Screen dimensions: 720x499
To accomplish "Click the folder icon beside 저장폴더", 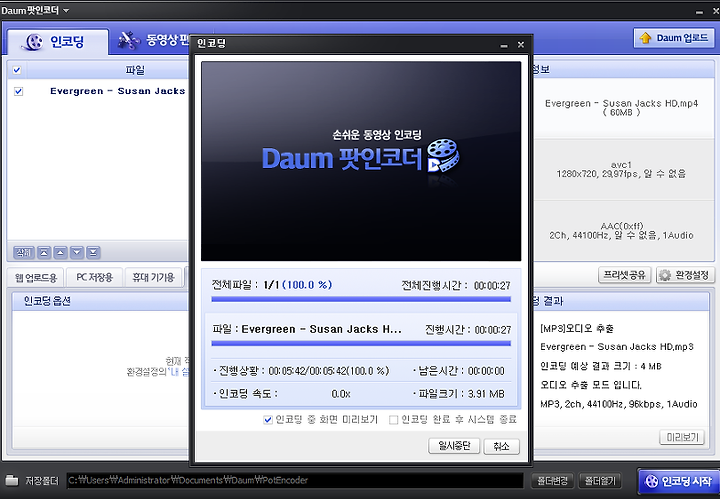I will pyautogui.click(x=12, y=480).
